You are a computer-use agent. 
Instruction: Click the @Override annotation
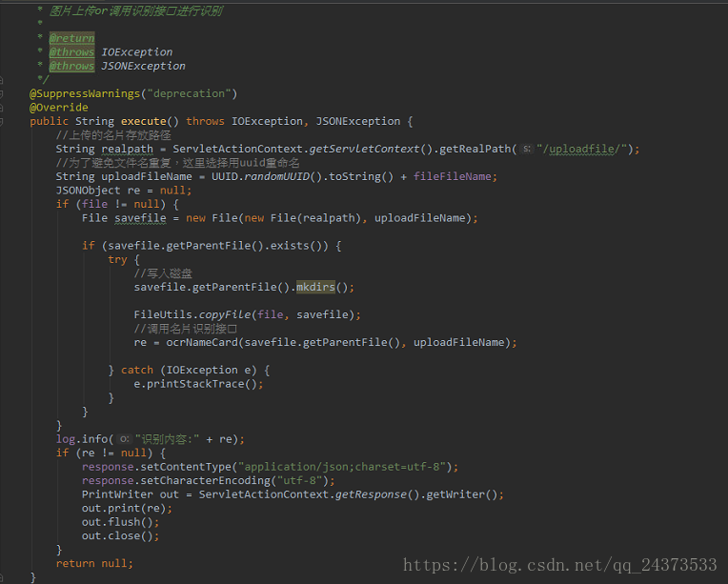click(x=59, y=108)
